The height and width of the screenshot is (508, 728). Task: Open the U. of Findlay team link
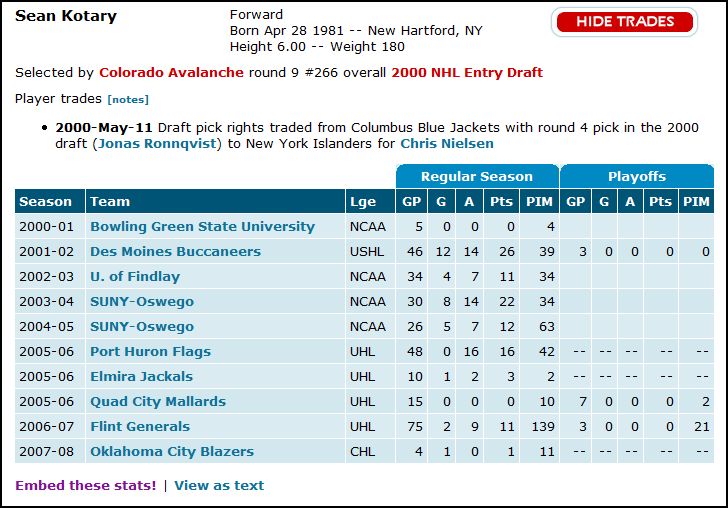click(135, 277)
